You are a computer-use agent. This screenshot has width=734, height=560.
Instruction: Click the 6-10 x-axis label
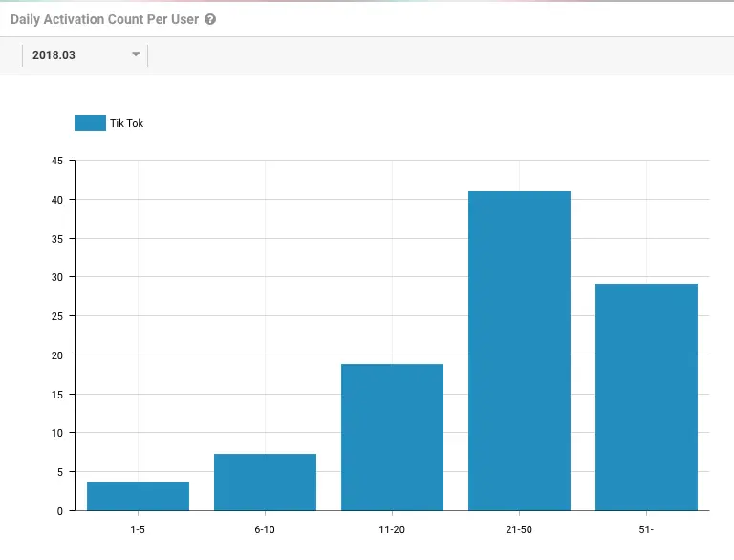[x=265, y=529]
